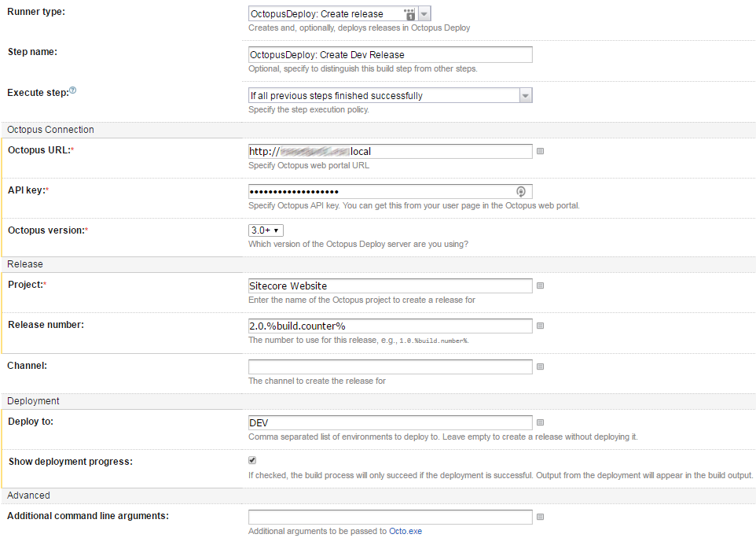Image resolution: width=756 pixels, height=538 pixels.
Task: Click the 'Runner type:' label
Action: 36,12
